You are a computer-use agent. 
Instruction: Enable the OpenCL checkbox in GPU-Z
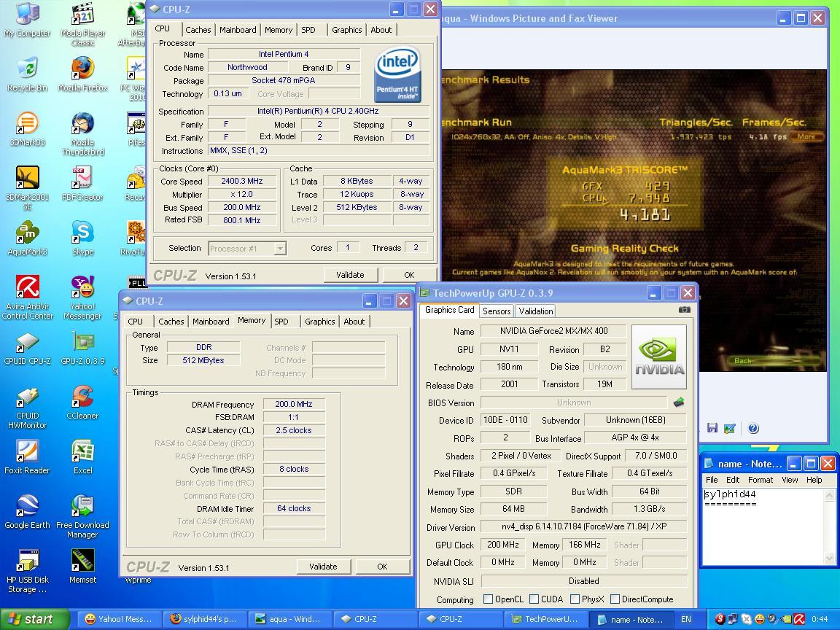tap(488, 599)
